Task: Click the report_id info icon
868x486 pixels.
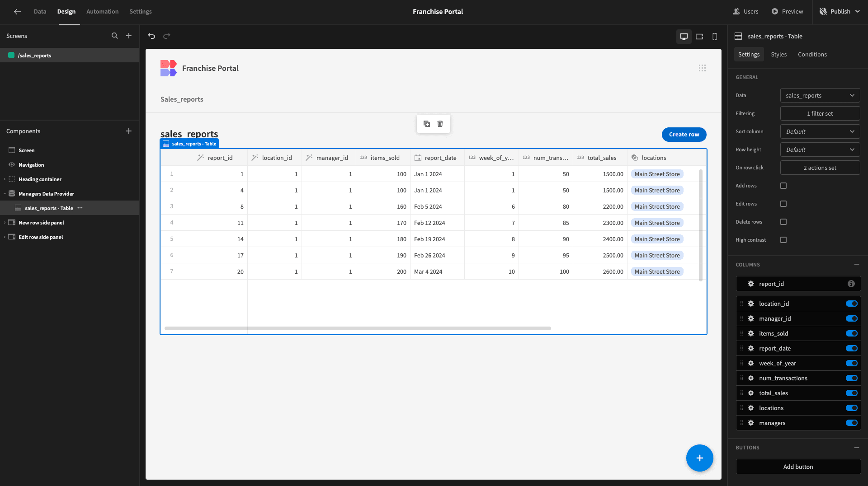Action: click(851, 284)
